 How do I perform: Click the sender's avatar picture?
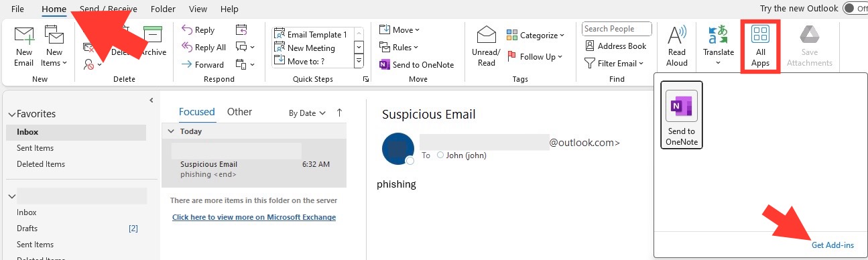click(398, 149)
